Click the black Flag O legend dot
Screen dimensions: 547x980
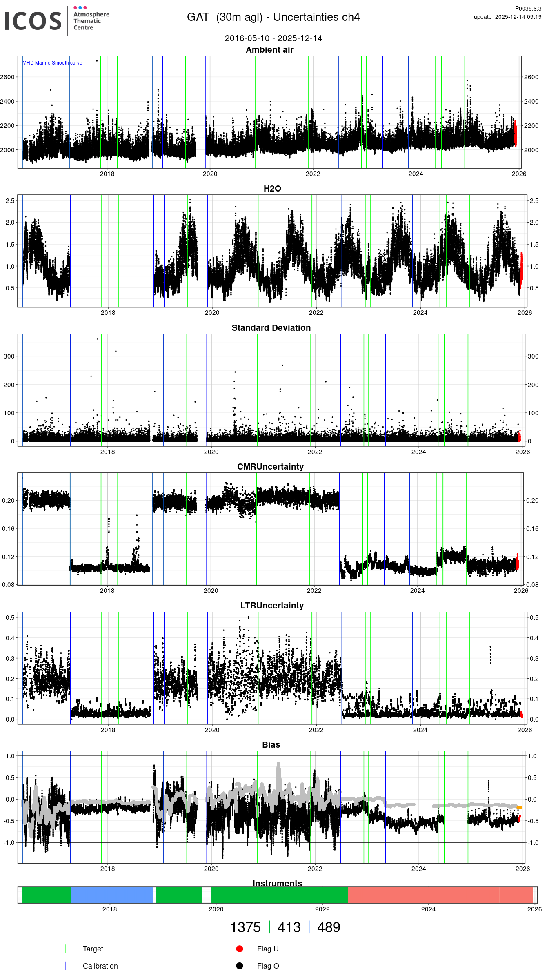point(240,966)
